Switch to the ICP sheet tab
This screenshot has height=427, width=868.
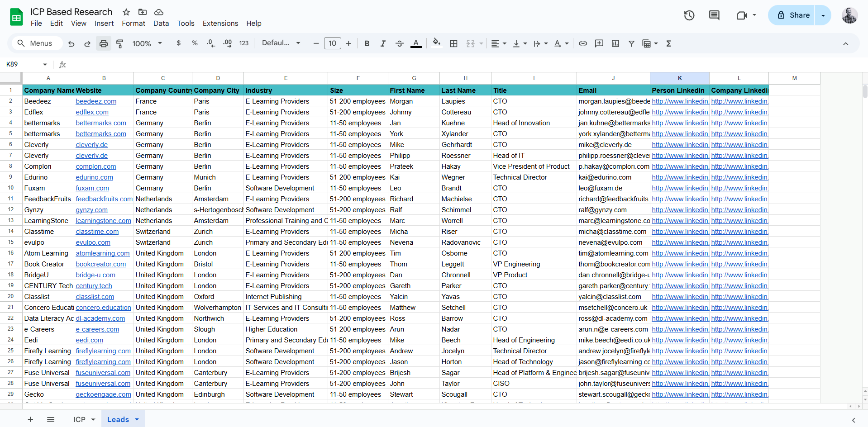pyautogui.click(x=80, y=419)
